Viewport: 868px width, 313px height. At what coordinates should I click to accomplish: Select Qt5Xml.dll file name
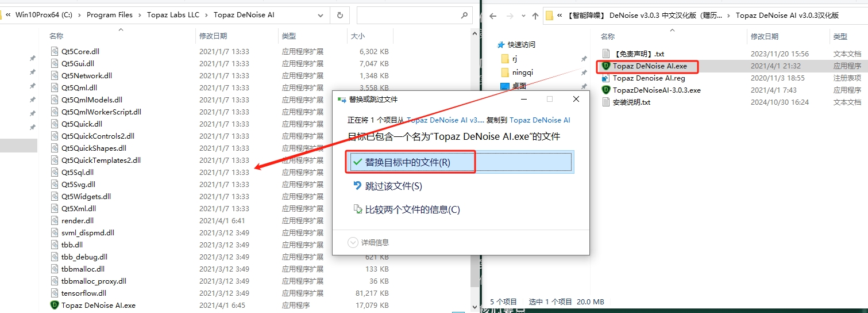(79, 208)
